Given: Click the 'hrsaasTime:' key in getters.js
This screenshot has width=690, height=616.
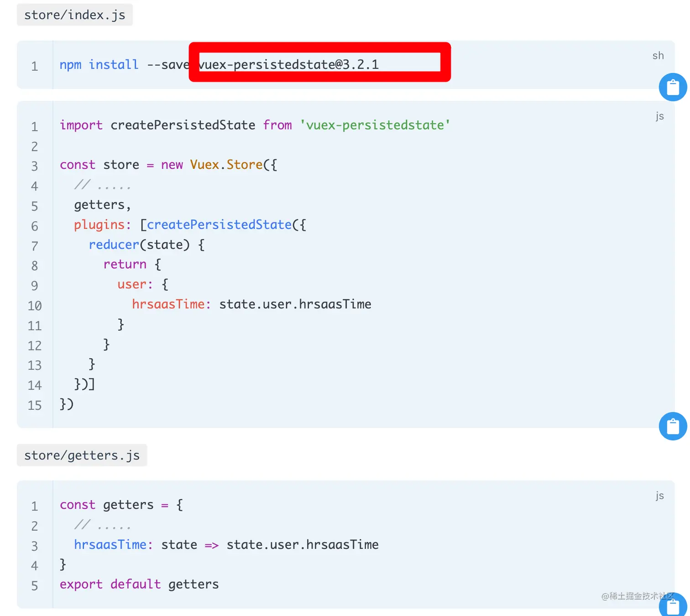Looking at the screenshot, I should tap(114, 545).
